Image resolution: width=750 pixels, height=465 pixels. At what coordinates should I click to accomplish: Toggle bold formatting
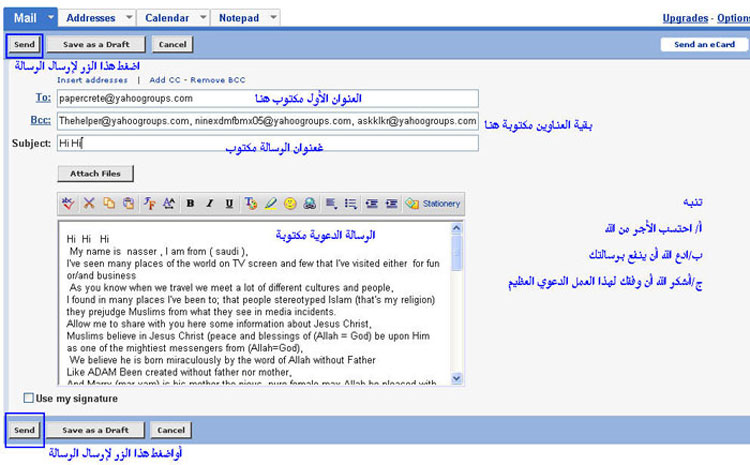[x=190, y=204]
